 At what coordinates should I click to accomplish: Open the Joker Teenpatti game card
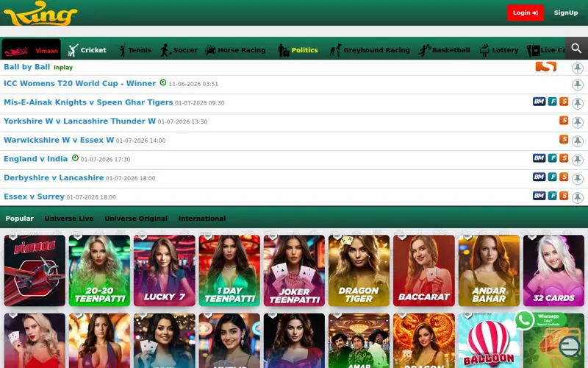click(x=294, y=270)
